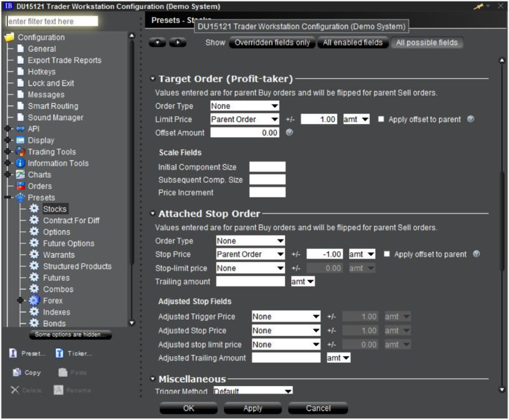509x420 pixels.
Task: Click Some options are hidden button
Action: pos(71,335)
